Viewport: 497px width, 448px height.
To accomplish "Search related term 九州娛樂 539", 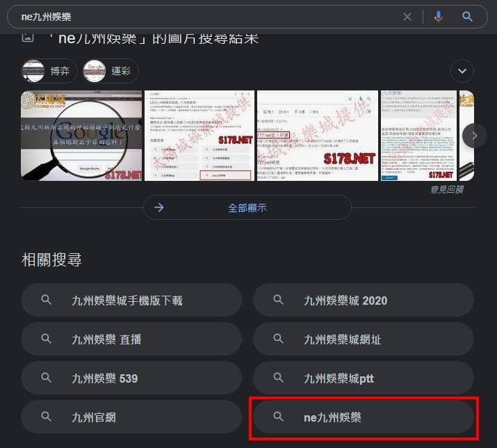I will (131, 378).
